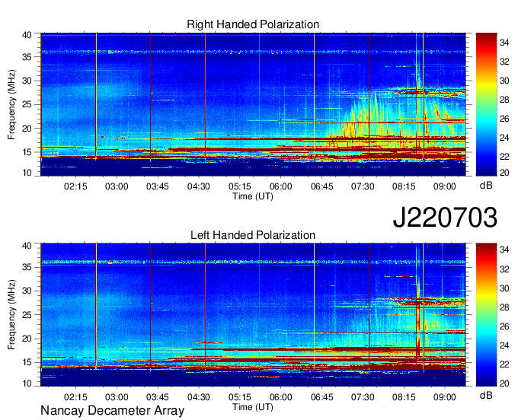This screenshot has width=518, height=420.
Task: Click the 09:00 tick label on top plot
Action: click(445, 186)
